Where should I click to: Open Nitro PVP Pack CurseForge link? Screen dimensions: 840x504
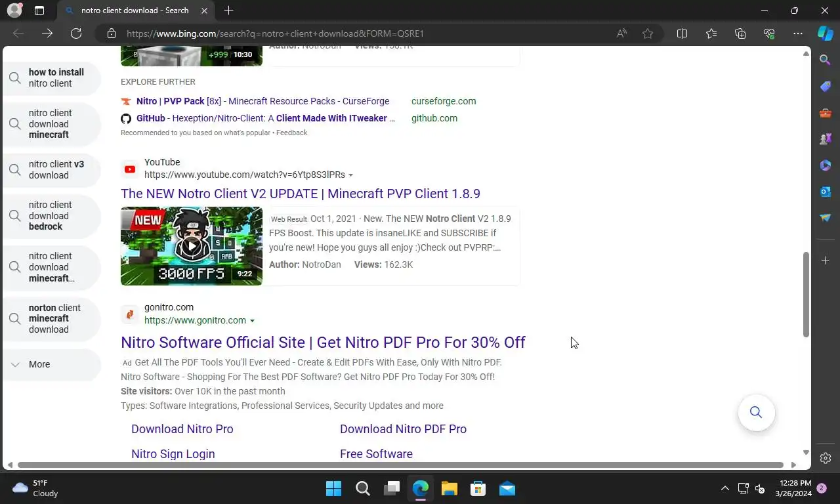click(262, 101)
